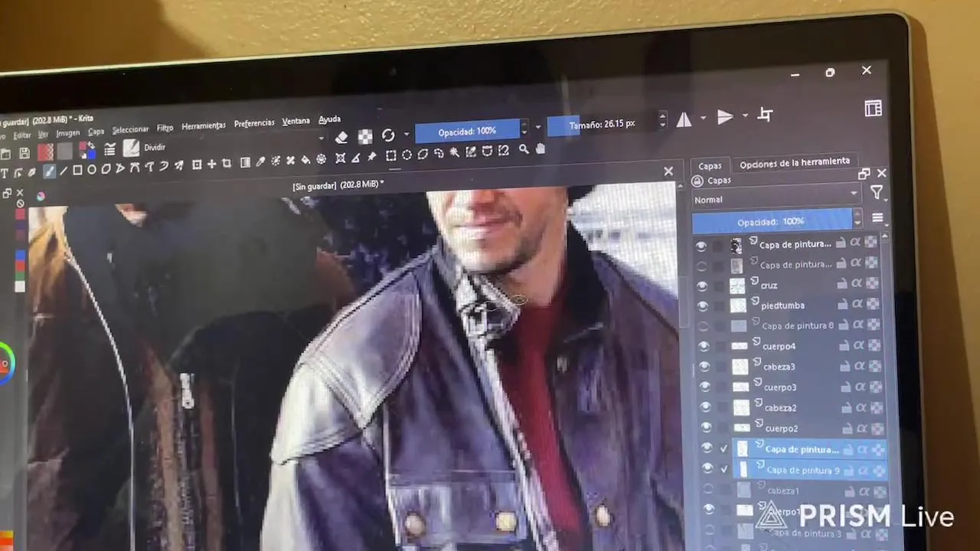Show the Capa de pintura 8 layer

click(x=704, y=327)
